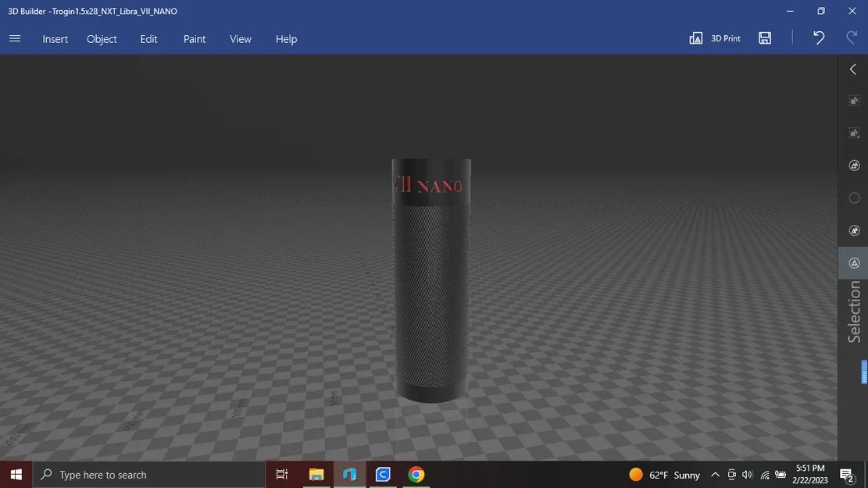Open the hamburger menu in 3D Builder
Viewport: 868px width, 488px height.
click(14, 37)
